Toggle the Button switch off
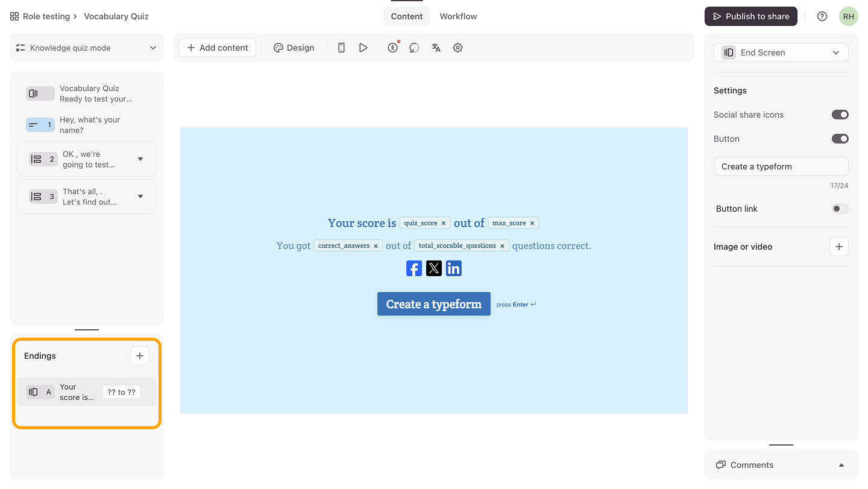This screenshot has height=489, width=868. click(840, 139)
